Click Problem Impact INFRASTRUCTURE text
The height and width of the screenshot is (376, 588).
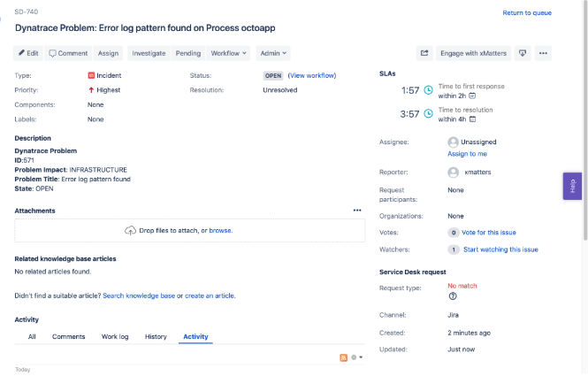[x=71, y=170]
